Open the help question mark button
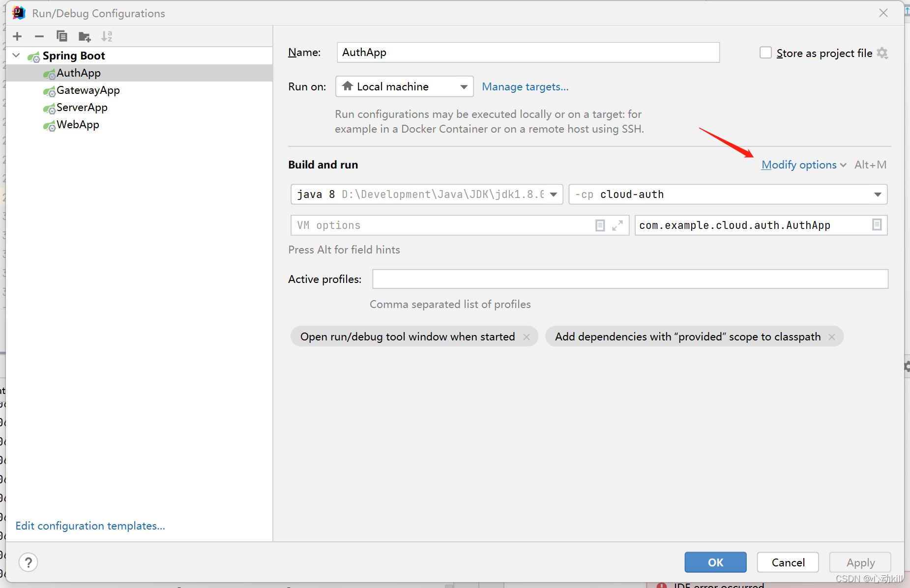The height and width of the screenshot is (588, 910). [29, 562]
